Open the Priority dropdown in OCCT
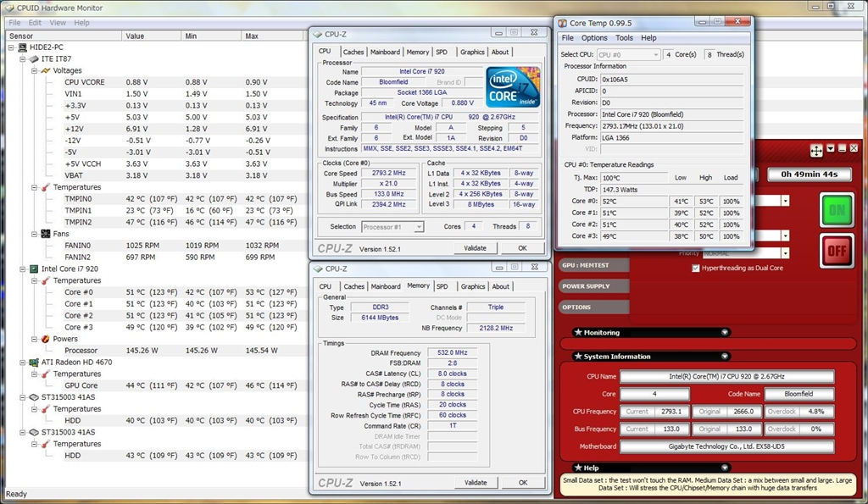The height and width of the screenshot is (504, 868). pos(785,253)
